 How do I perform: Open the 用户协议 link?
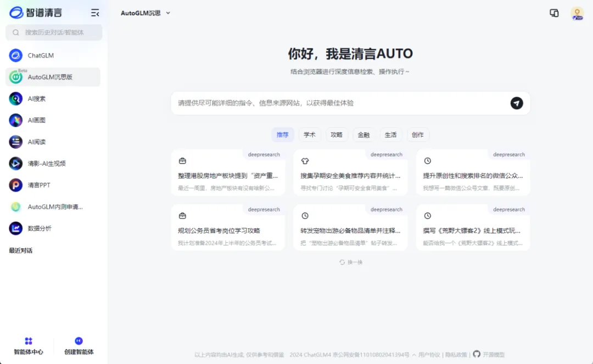(429, 355)
